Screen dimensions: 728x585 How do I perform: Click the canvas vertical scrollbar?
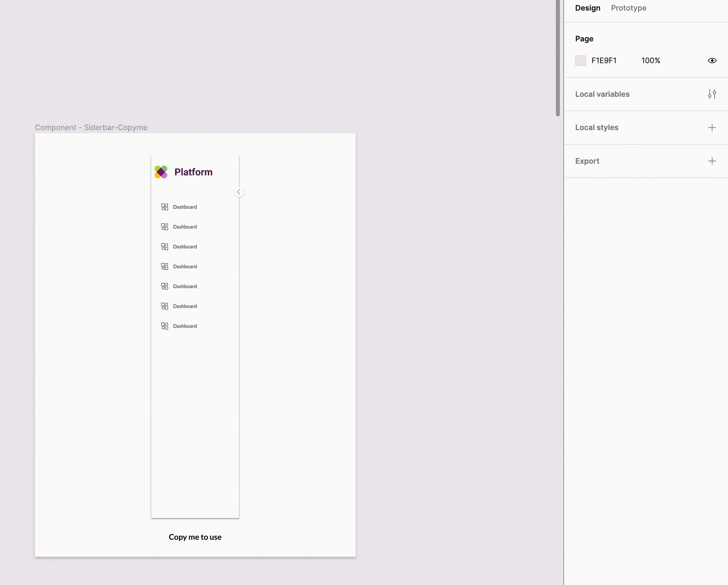click(x=558, y=58)
